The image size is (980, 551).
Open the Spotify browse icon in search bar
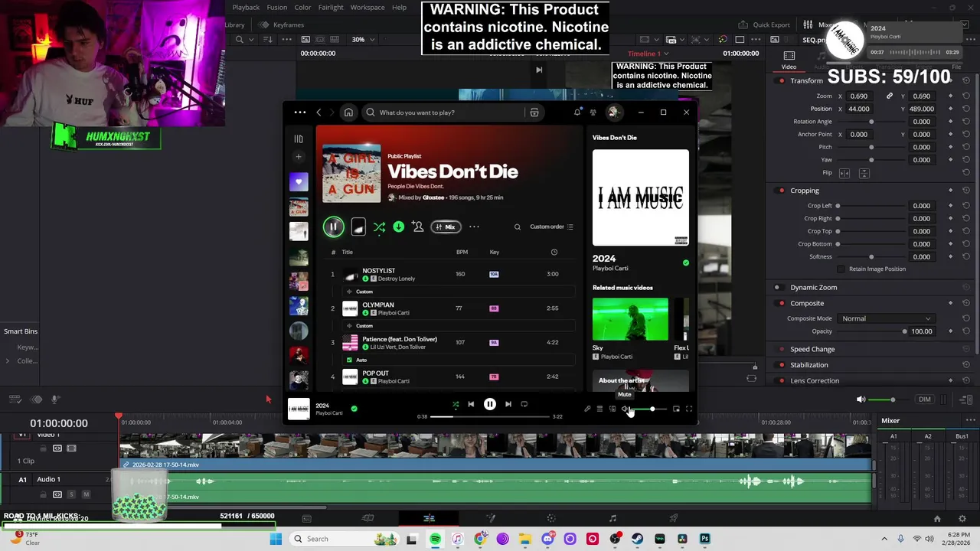pos(534,112)
